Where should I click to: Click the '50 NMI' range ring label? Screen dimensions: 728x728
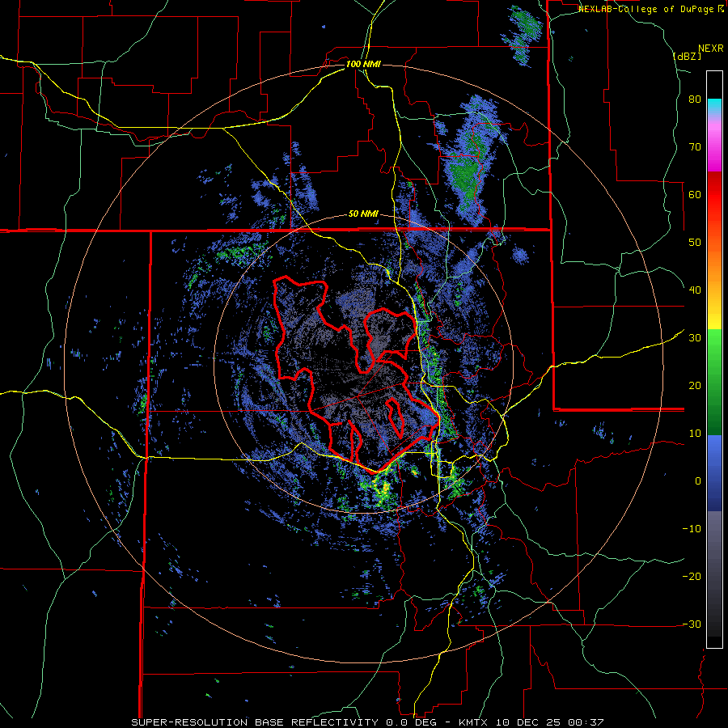pyautogui.click(x=363, y=214)
